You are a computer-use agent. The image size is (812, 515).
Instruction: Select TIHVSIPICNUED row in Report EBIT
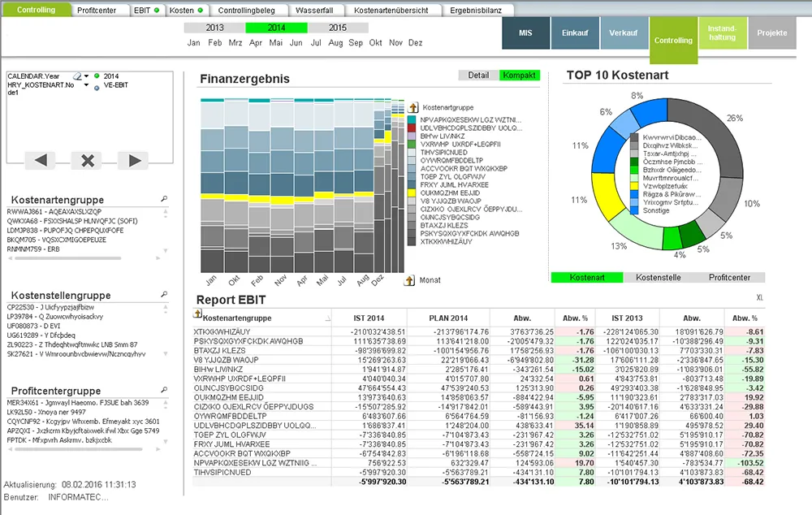pos(478,473)
